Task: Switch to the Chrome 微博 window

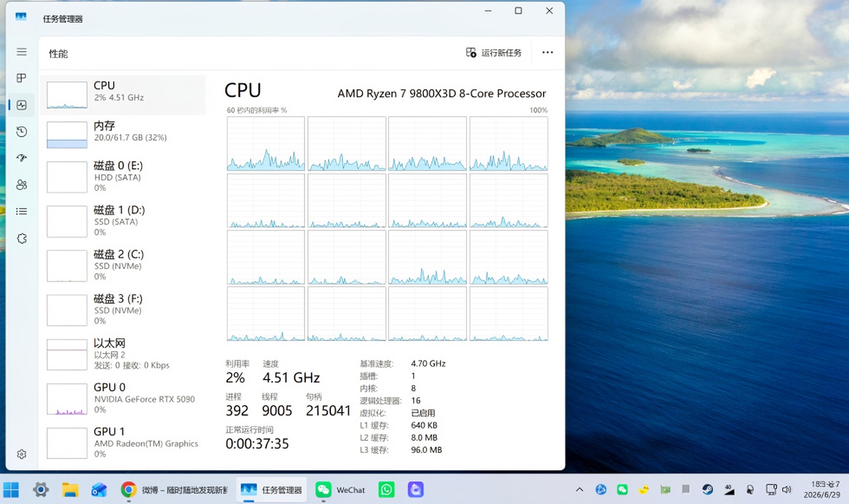Action: (174, 490)
